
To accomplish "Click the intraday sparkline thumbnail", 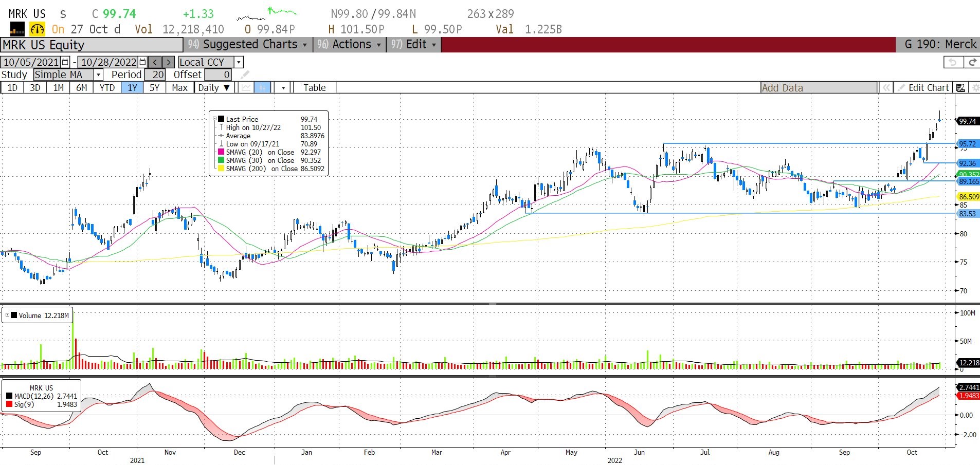I will 266,13.
